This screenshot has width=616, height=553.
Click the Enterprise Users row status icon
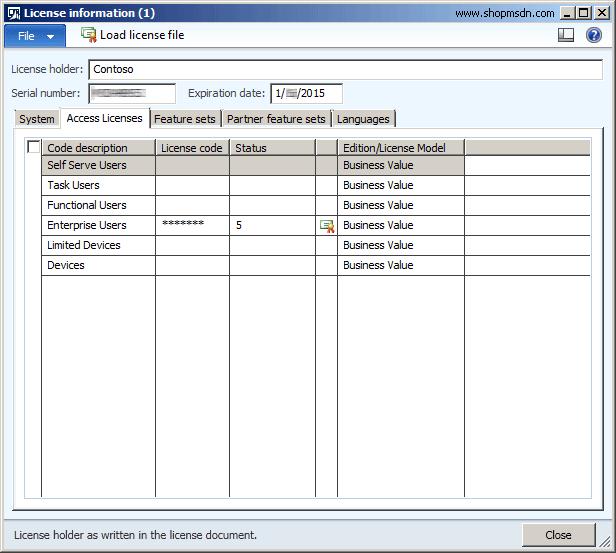[x=327, y=226]
